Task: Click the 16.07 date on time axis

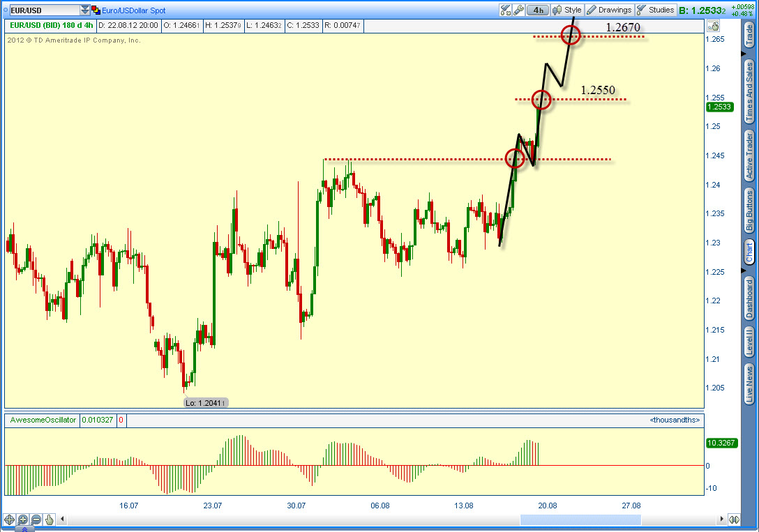Action: click(129, 506)
